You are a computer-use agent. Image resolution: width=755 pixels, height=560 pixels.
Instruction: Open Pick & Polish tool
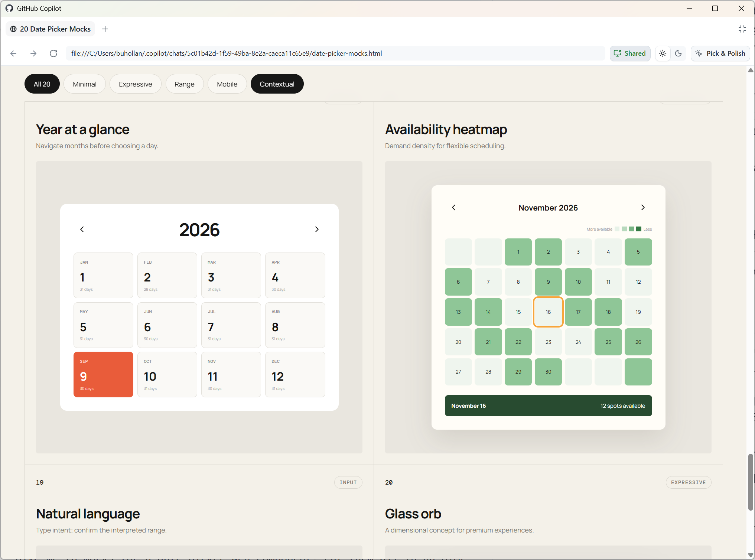coord(720,53)
